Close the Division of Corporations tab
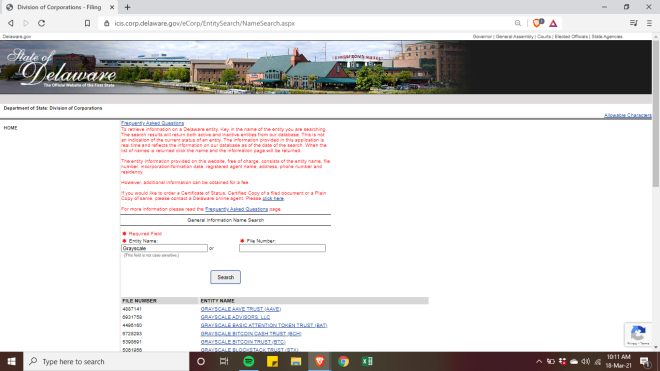This screenshot has height=371, width=660. [112, 7]
